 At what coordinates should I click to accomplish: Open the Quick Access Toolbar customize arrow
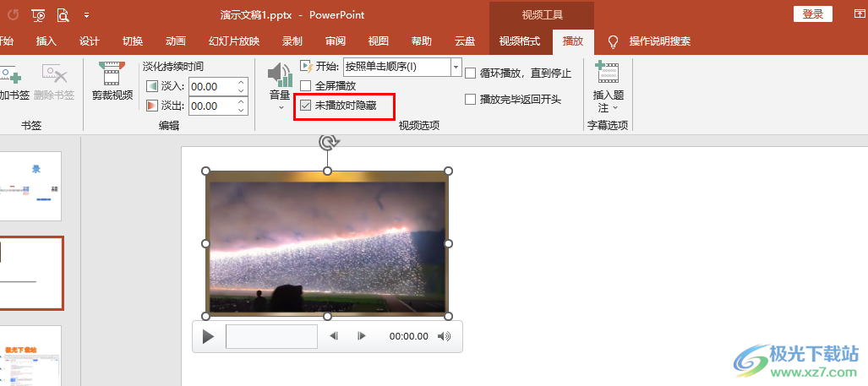87,14
